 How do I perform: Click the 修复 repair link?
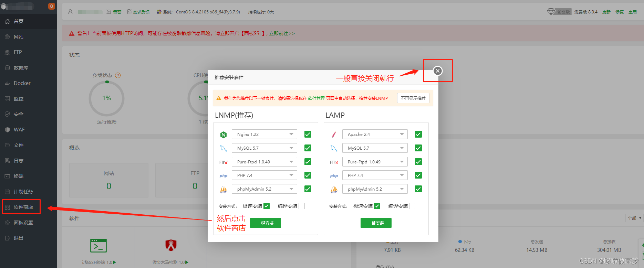[620, 12]
